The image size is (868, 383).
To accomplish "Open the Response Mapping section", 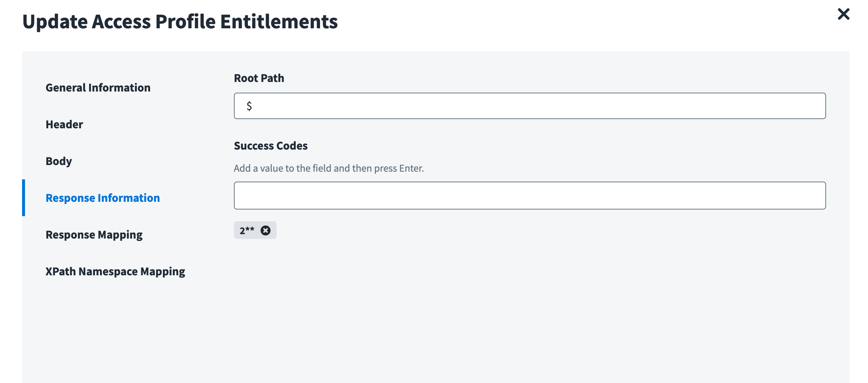I will [94, 235].
